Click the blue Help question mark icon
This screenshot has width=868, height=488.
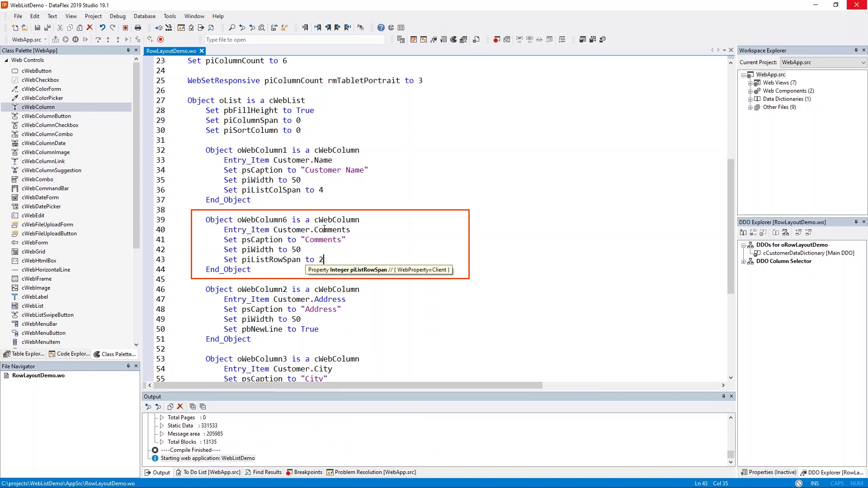tap(381, 28)
